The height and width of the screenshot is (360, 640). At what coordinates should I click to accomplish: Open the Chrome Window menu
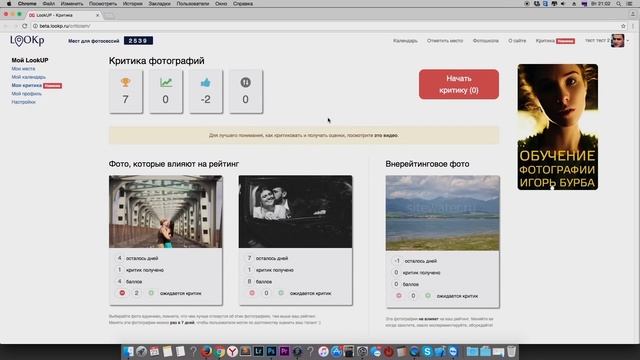(x=221, y=4)
